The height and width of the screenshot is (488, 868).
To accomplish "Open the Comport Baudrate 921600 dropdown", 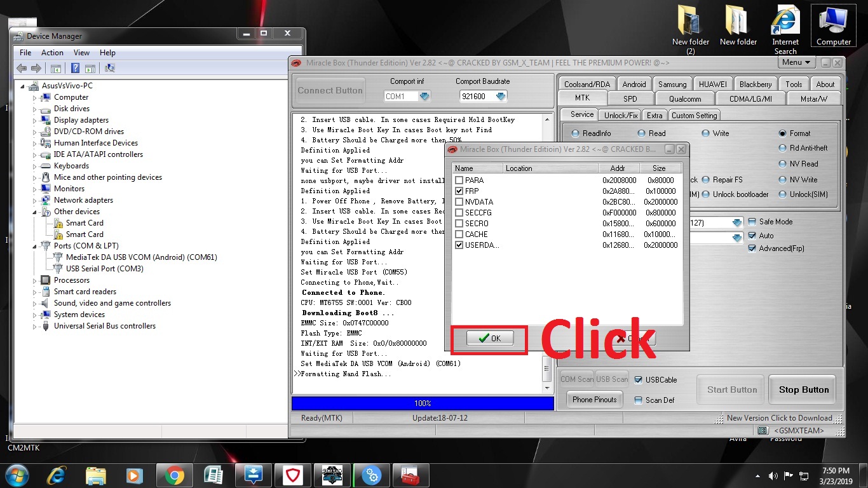I will click(x=501, y=97).
